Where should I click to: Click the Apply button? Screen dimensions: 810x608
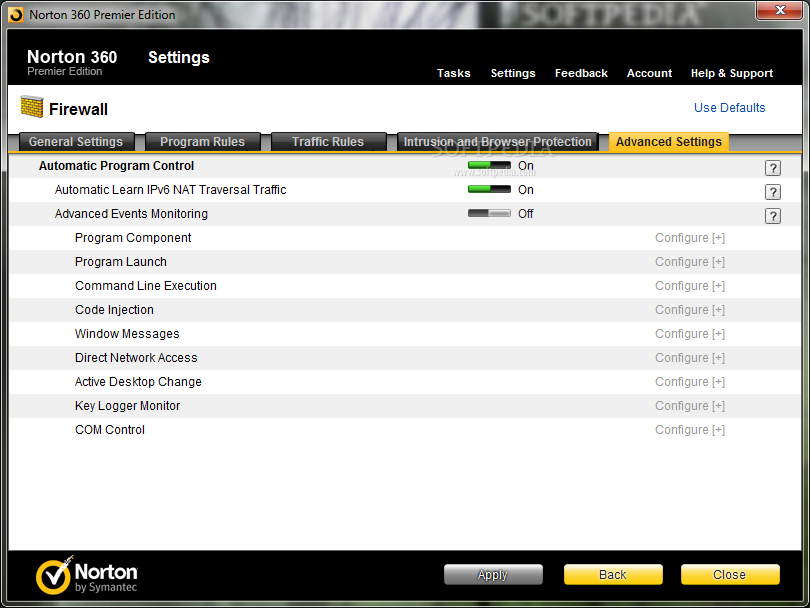tap(493, 574)
